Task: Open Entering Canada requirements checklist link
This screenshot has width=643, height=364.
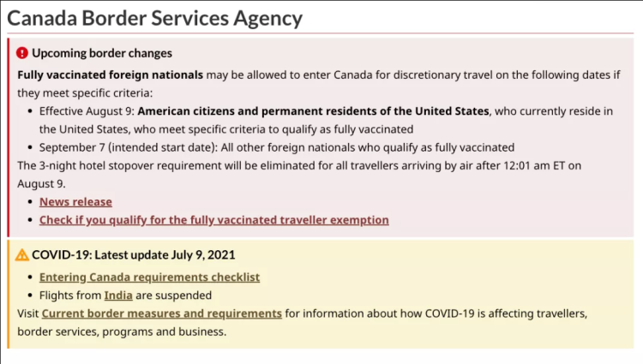Action: pyautogui.click(x=150, y=277)
